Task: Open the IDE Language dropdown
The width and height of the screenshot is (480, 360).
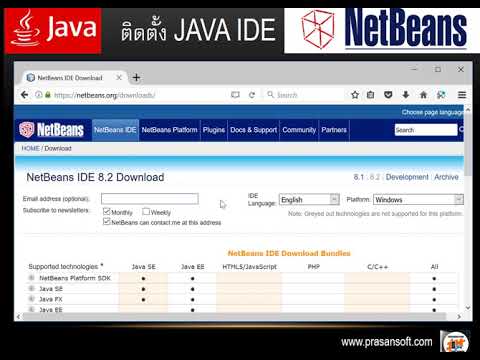Action: pyautogui.click(x=309, y=199)
